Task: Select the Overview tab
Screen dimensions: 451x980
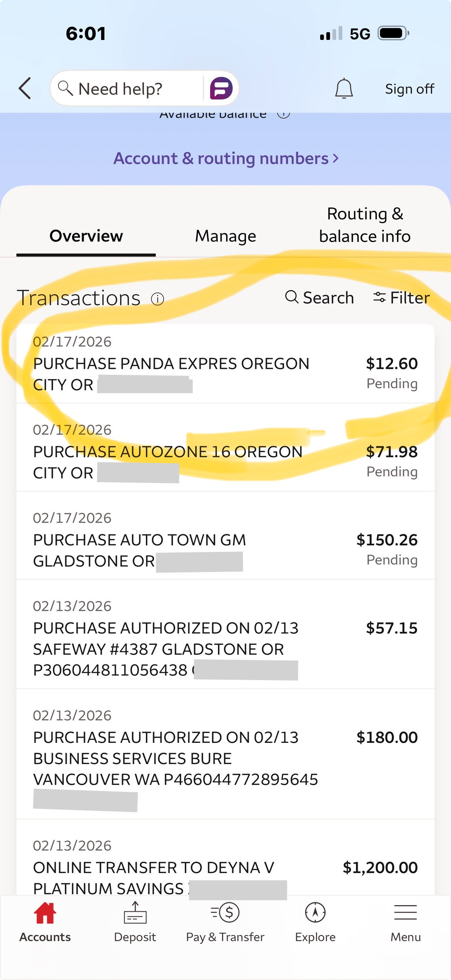Action: [x=86, y=236]
